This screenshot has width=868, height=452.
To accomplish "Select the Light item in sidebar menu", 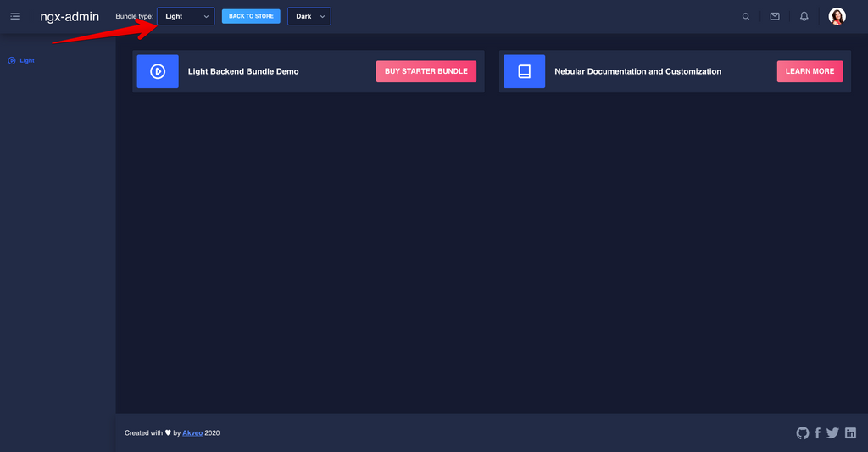I will click(x=21, y=60).
